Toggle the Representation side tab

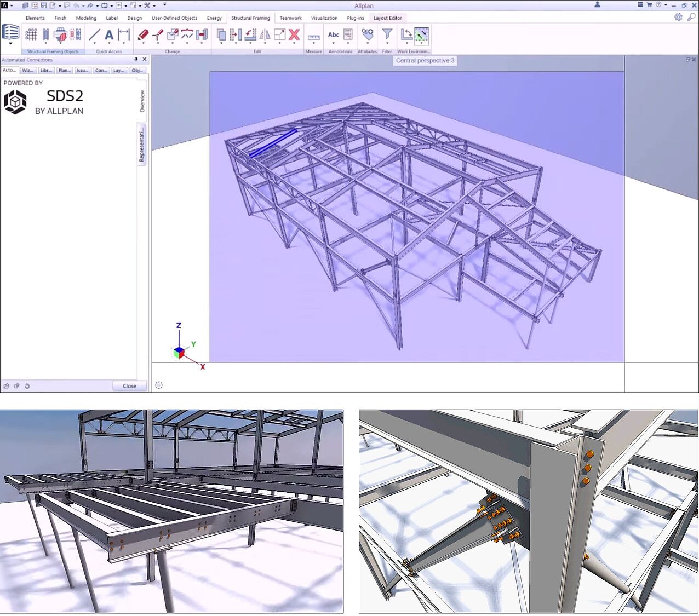click(142, 145)
